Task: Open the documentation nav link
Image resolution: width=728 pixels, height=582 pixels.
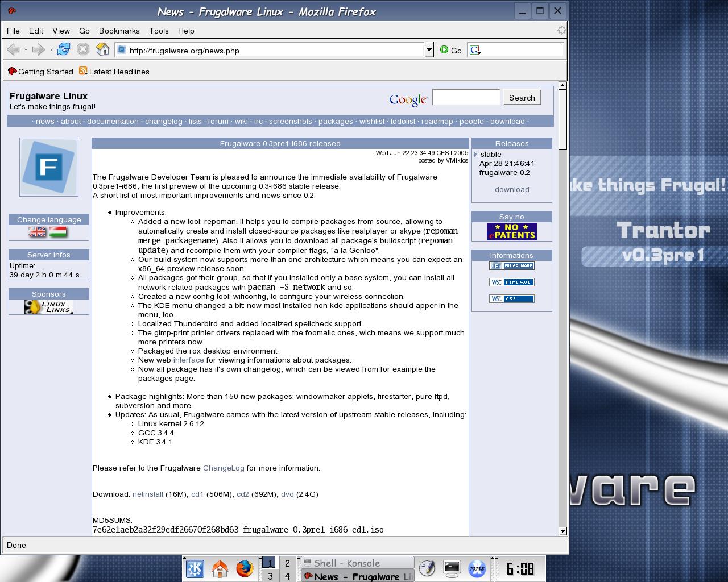Action: click(x=113, y=121)
